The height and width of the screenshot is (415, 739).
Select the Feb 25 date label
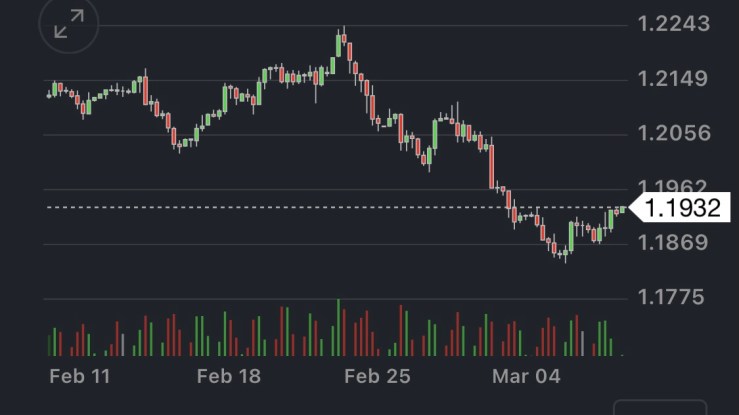377,377
